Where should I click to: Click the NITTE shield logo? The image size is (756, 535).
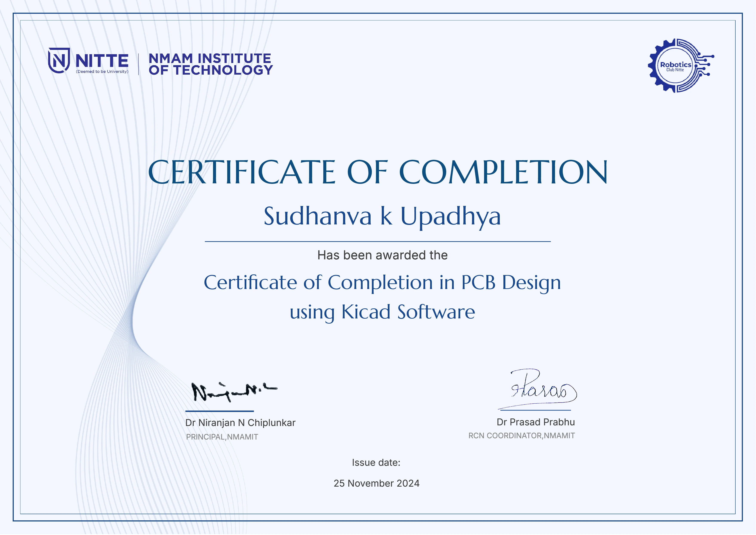(x=59, y=60)
